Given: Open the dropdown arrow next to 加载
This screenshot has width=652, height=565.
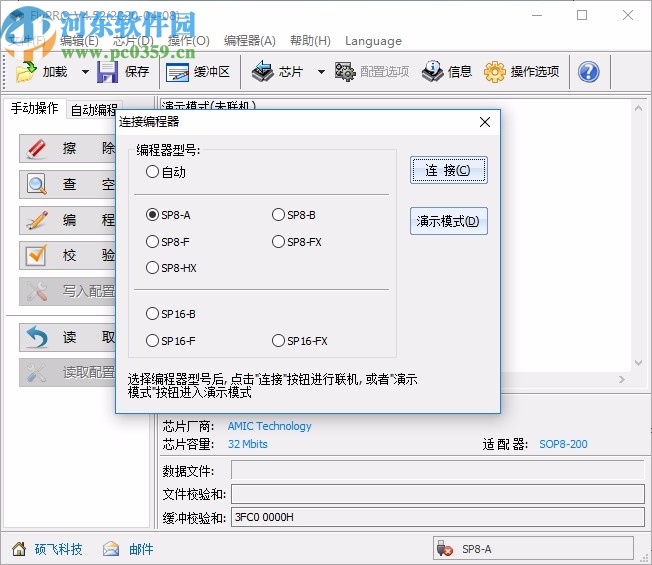Looking at the screenshot, I should coord(85,72).
